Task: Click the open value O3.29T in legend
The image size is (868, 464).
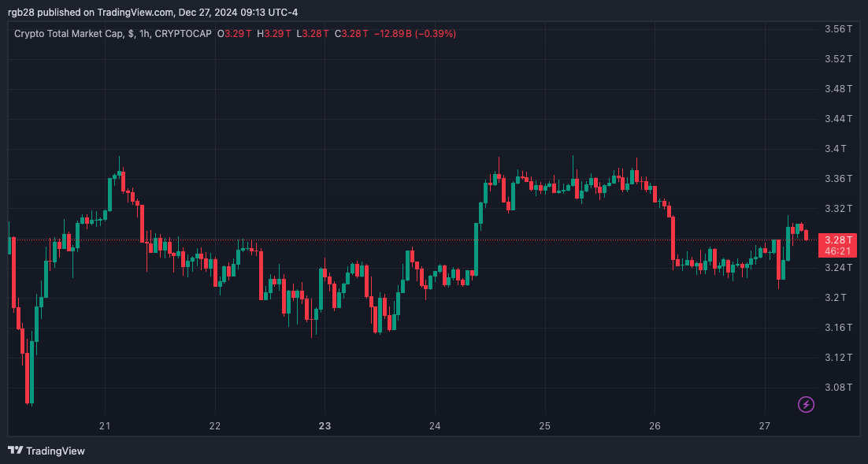Action: click(236, 34)
